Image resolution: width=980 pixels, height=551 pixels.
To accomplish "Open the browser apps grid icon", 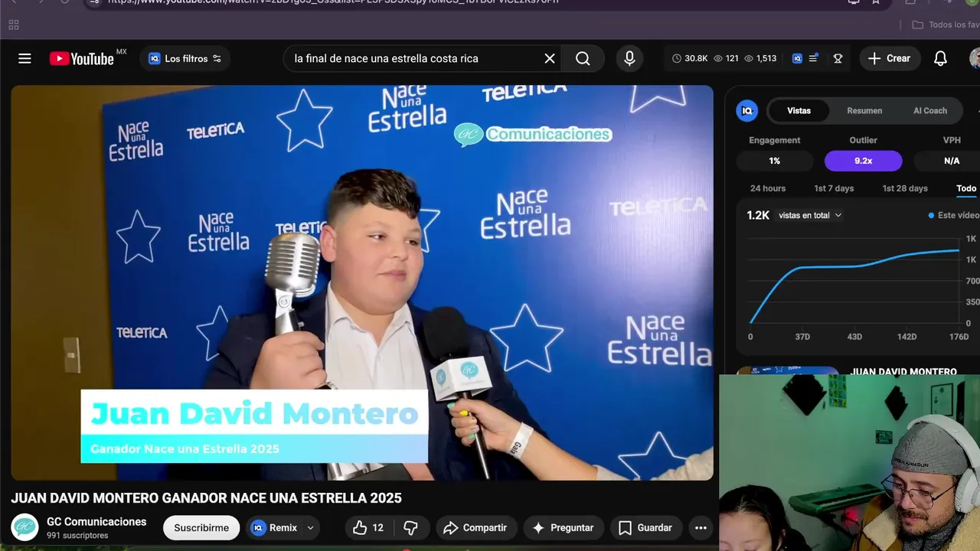I will tap(13, 24).
